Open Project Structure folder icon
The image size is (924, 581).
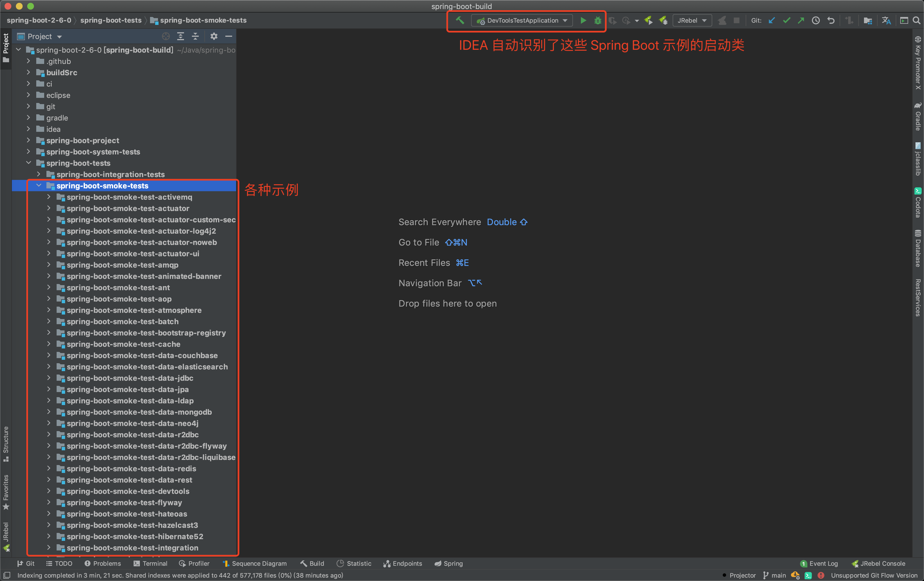(x=868, y=20)
